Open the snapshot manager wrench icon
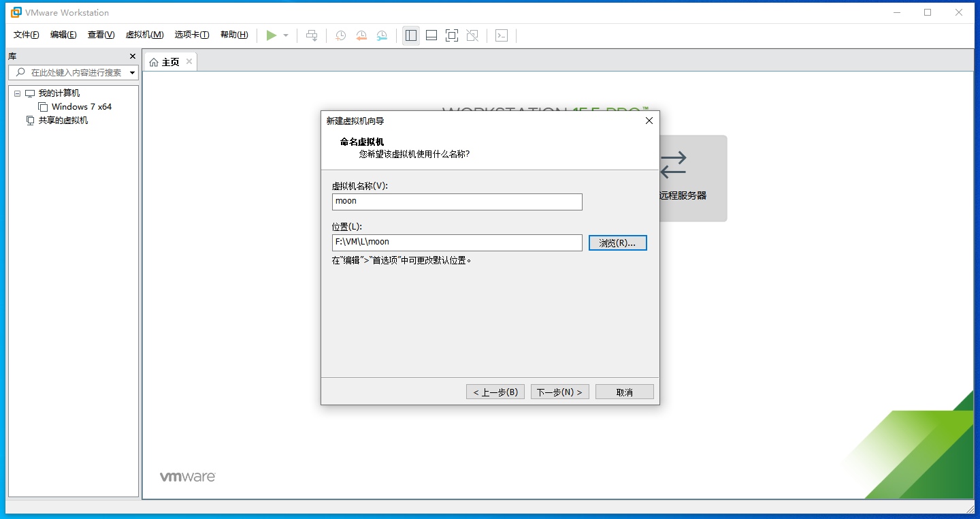The height and width of the screenshot is (519, 980). coord(382,35)
